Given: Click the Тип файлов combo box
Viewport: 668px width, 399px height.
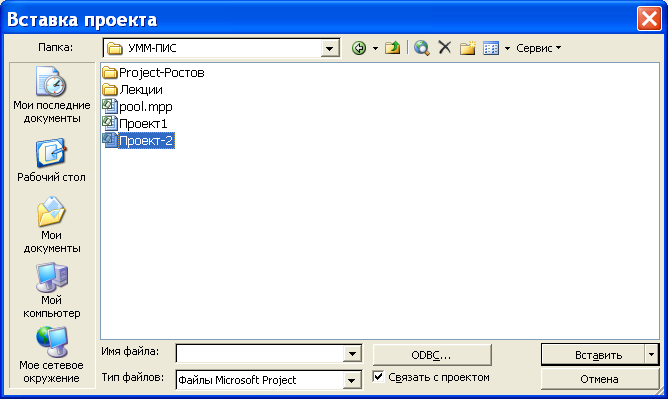Looking at the screenshot, I should pos(269,380).
